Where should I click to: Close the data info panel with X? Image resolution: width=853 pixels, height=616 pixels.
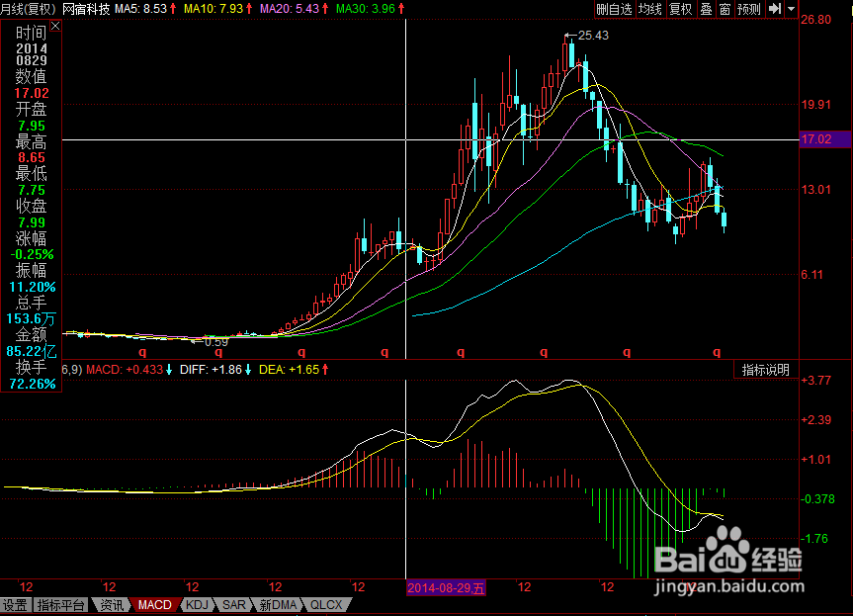[55, 26]
